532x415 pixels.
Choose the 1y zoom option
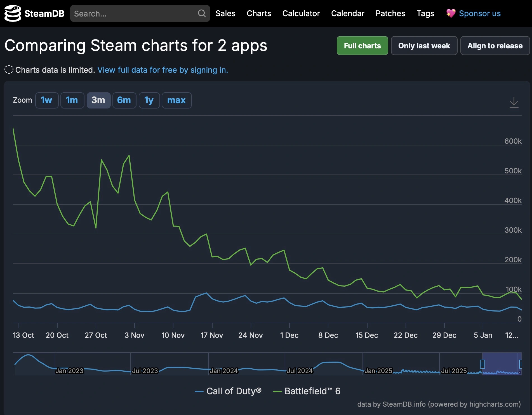149,100
